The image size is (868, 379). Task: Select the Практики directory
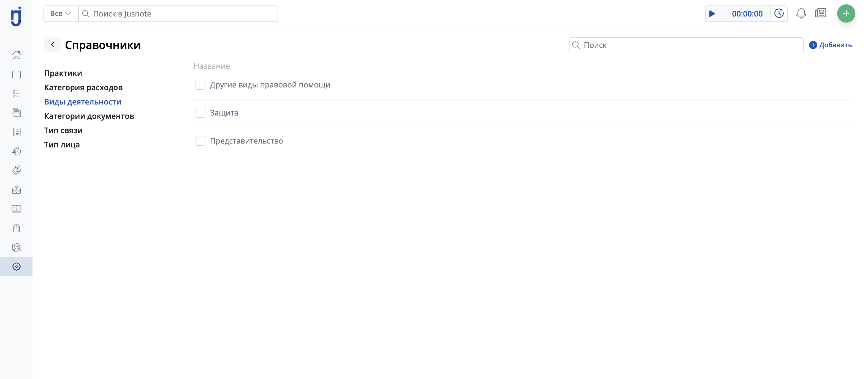tap(63, 73)
